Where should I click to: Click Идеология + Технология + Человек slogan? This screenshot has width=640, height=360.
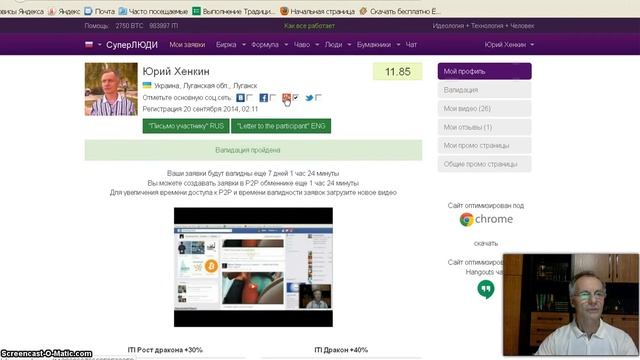483,26
